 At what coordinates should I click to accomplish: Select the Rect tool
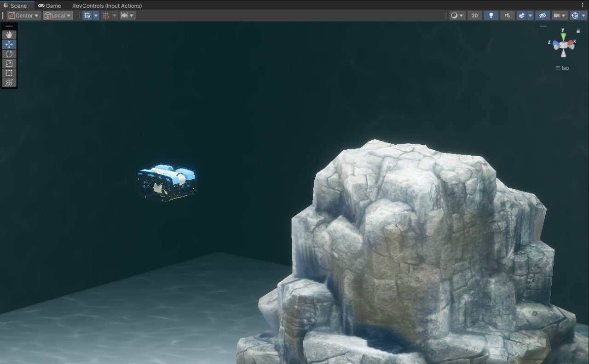(x=9, y=73)
